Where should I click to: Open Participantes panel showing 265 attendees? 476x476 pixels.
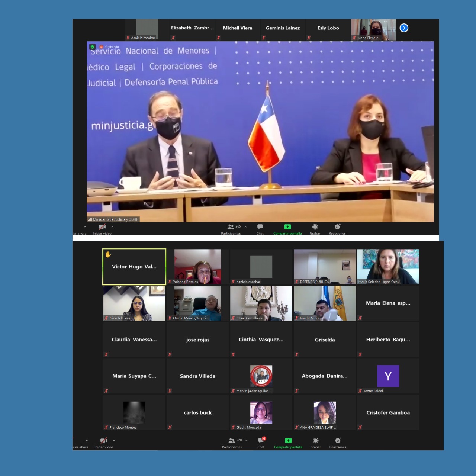(231, 227)
